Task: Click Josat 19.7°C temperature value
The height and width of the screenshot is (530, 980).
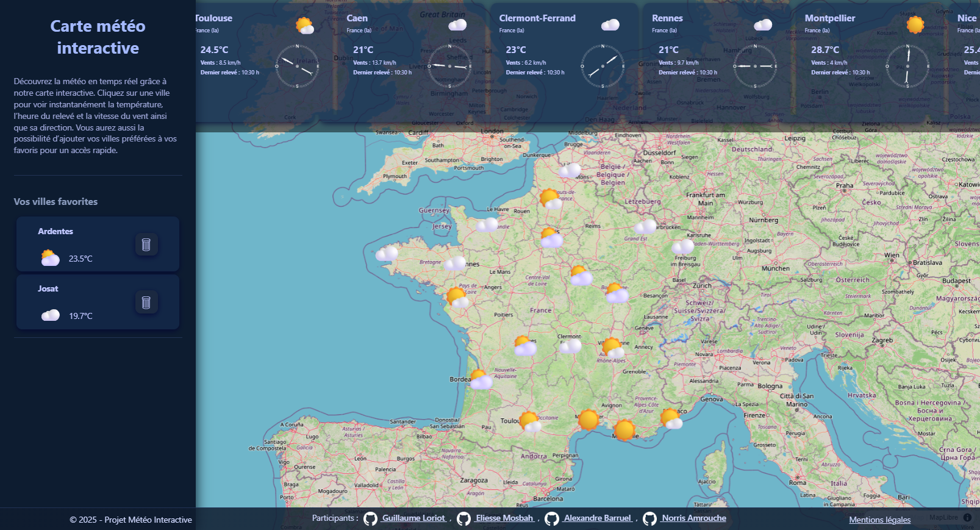Action: click(x=80, y=316)
